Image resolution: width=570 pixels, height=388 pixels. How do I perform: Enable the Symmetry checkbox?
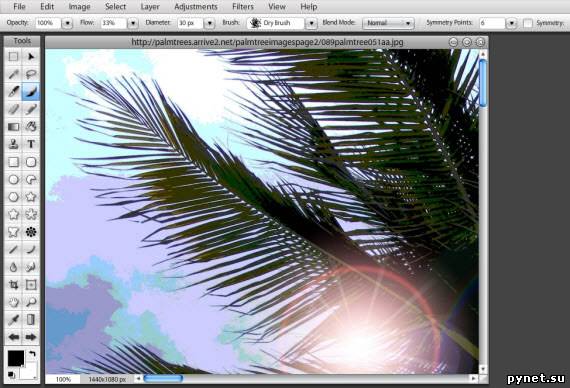click(527, 23)
